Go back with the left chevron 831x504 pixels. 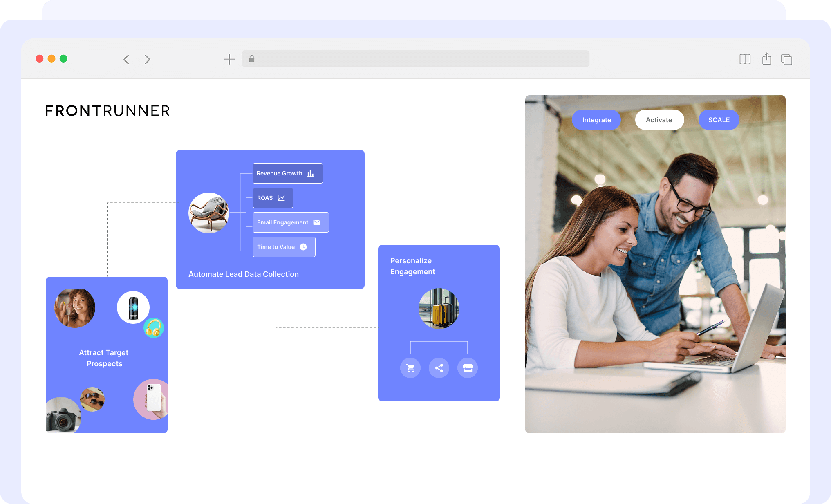click(126, 59)
